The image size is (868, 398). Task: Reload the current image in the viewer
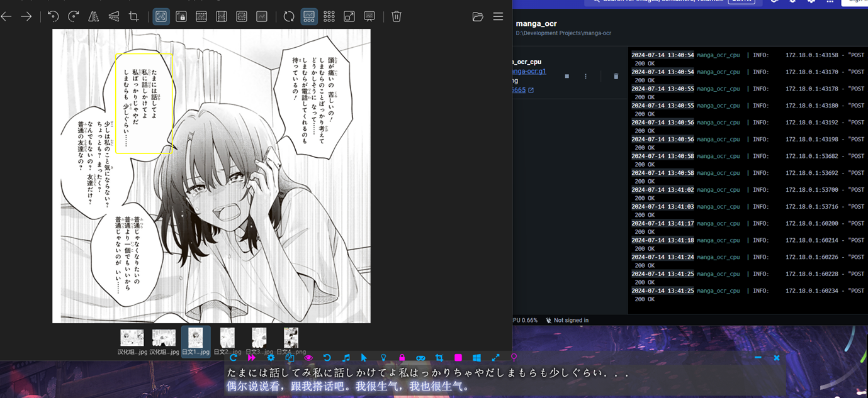(x=289, y=16)
